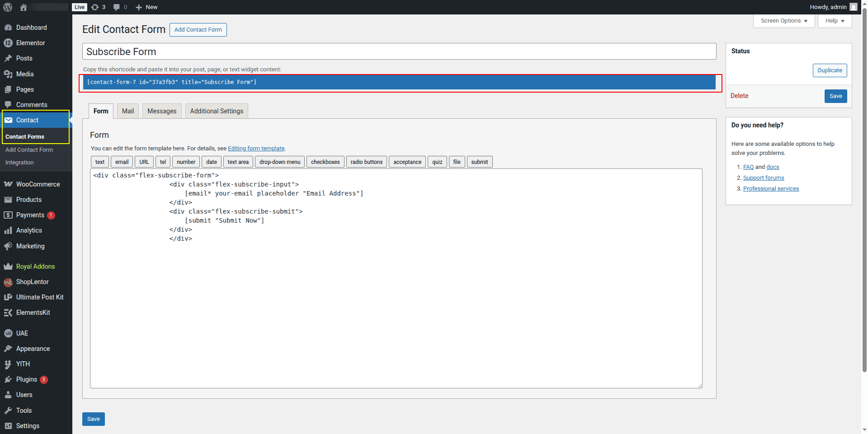
Task: Click the Subscribe Form title field
Action: [x=399, y=51]
